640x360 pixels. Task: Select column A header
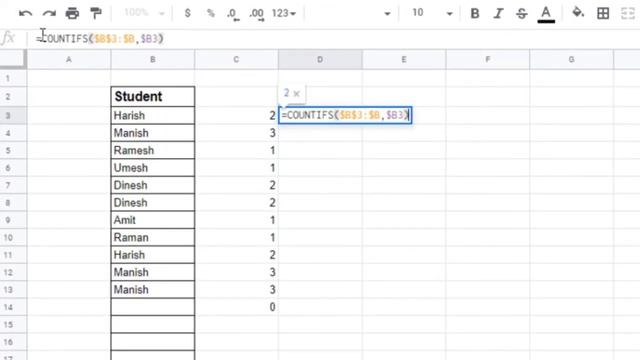pyautogui.click(x=69, y=60)
